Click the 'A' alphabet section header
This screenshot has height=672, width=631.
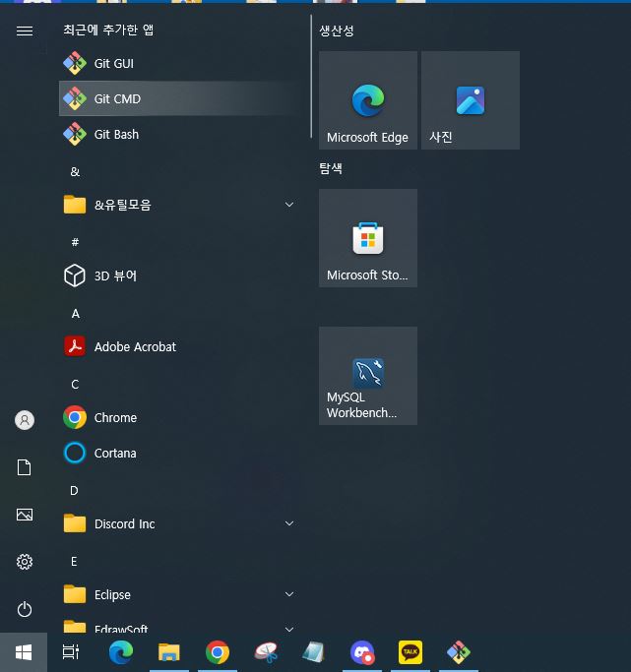coord(76,313)
